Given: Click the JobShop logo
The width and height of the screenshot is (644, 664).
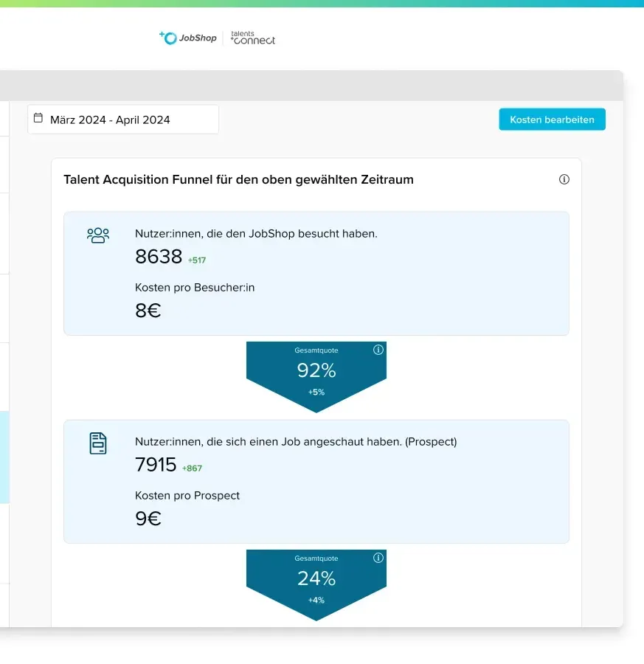Looking at the screenshot, I should 188,38.
